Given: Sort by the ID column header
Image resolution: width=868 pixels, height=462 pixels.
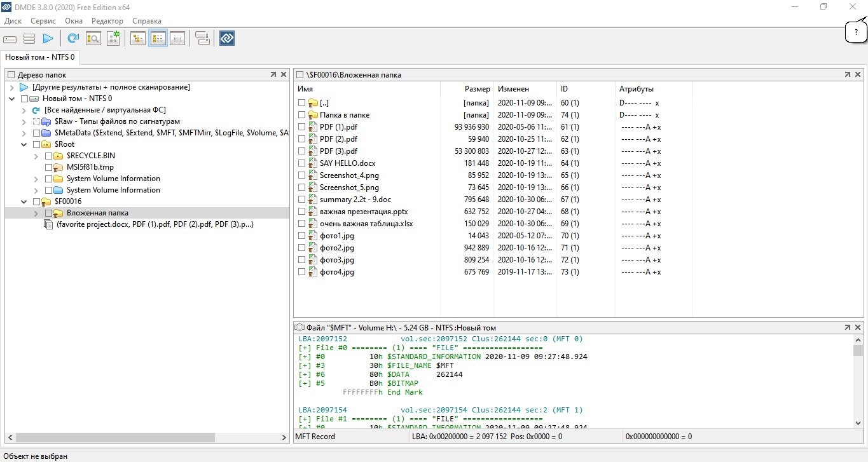Looking at the screenshot, I should click(586, 89).
